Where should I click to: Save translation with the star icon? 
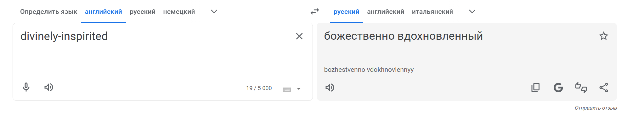click(x=604, y=36)
